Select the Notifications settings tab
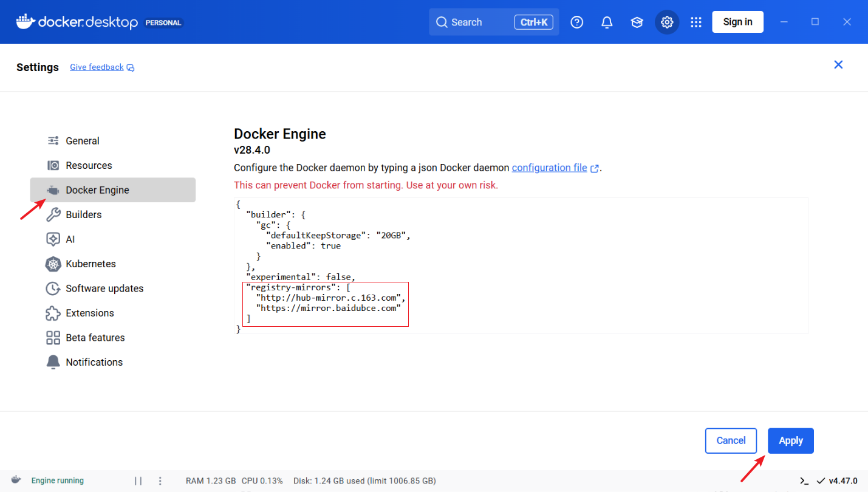The image size is (868, 492). coord(113,362)
